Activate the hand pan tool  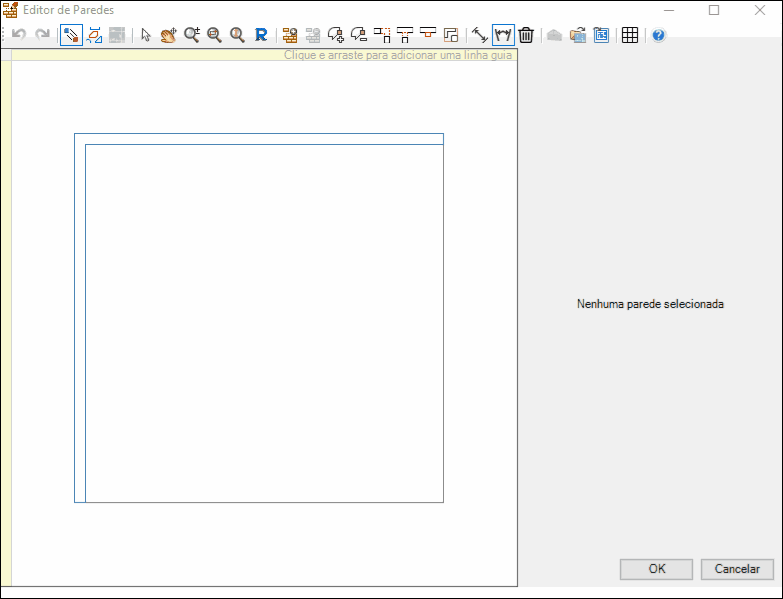pyautogui.click(x=168, y=35)
